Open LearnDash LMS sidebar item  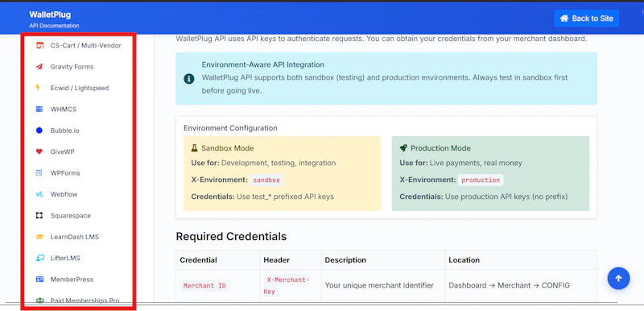tap(75, 237)
